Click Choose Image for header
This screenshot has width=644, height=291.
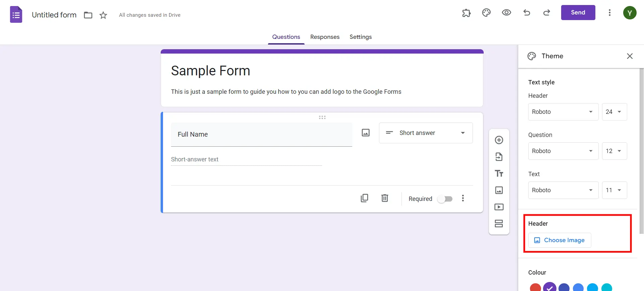(559, 240)
